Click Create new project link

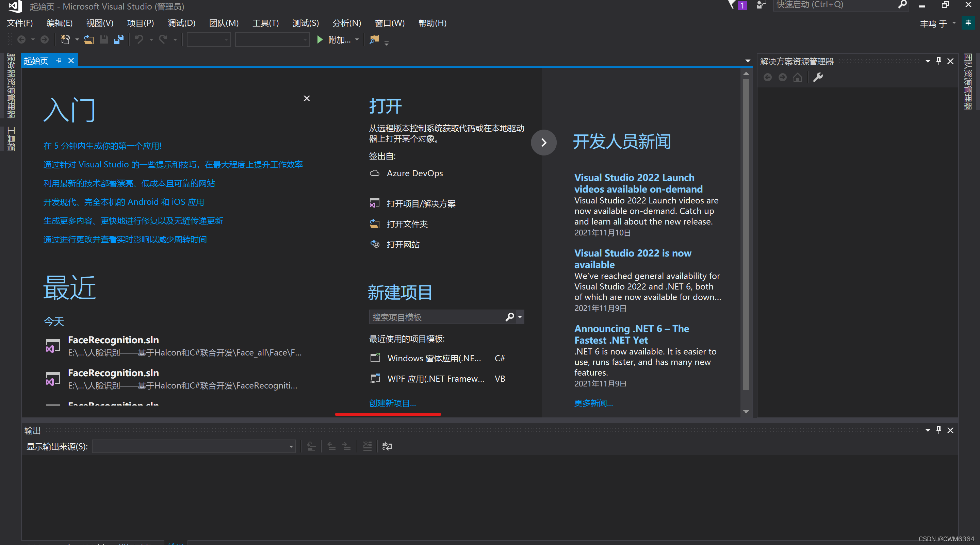[x=392, y=403]
